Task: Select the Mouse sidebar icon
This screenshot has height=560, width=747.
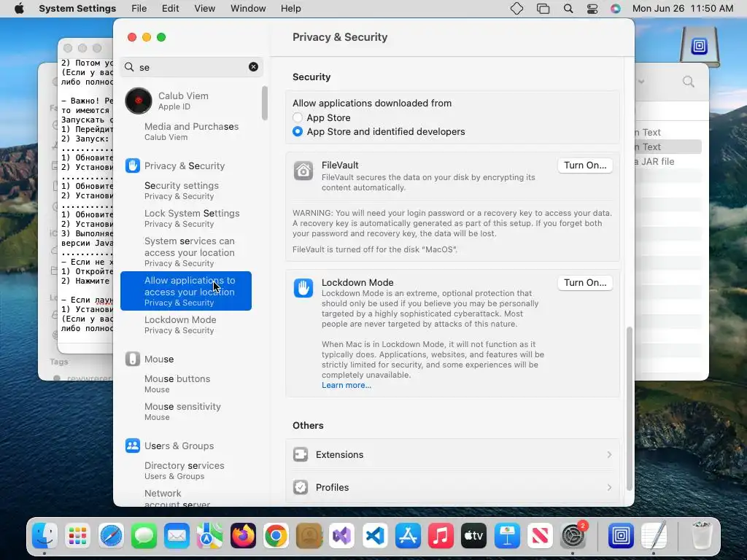Action: 133,359
